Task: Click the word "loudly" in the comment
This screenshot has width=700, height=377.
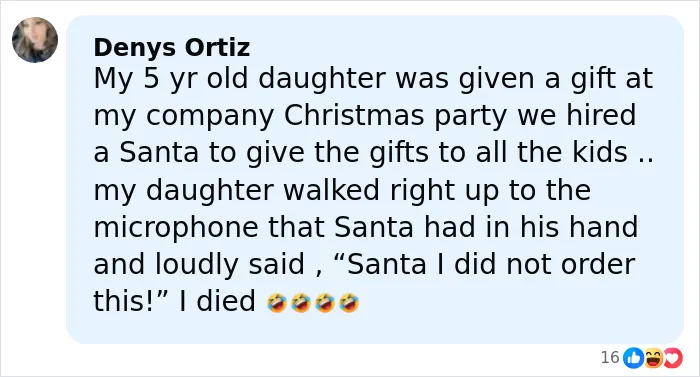Action: point(196,265)
